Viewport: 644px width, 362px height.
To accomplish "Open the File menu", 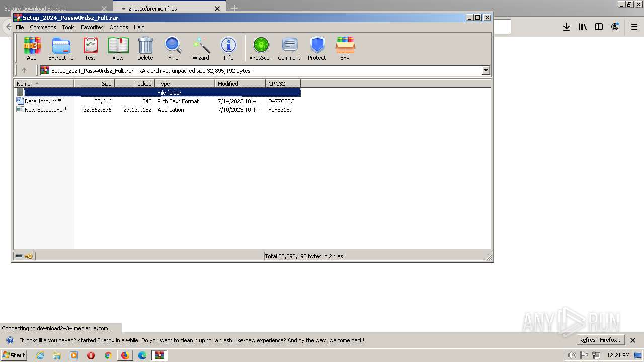I will (20, 27).
